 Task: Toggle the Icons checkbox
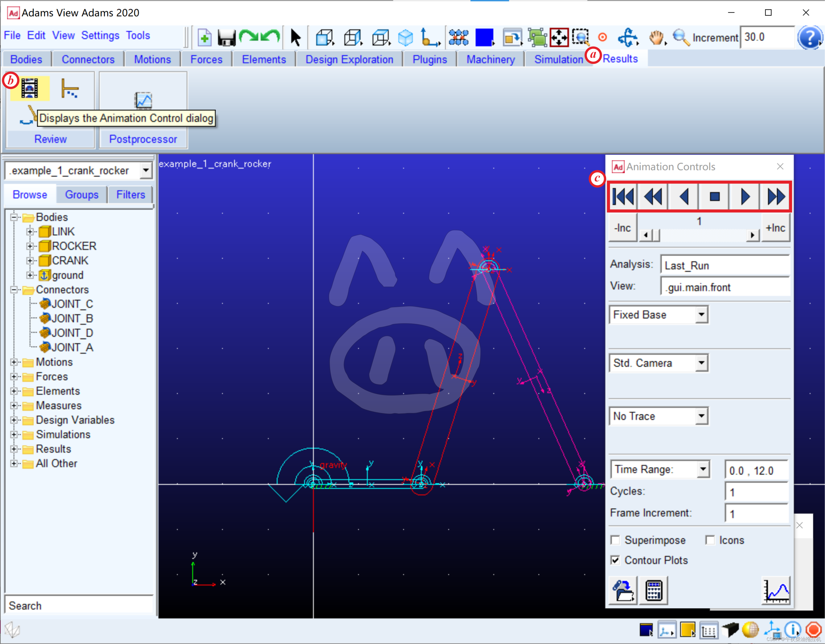pos(710,540)
